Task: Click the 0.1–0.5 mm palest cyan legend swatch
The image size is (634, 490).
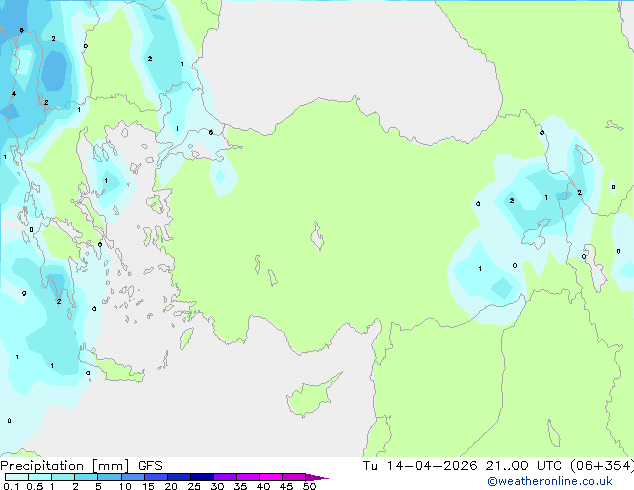Action: 17,477
